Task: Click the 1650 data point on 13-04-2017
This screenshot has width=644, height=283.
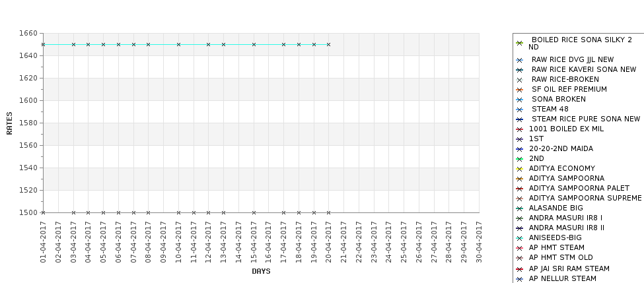Action: (223, 44)
